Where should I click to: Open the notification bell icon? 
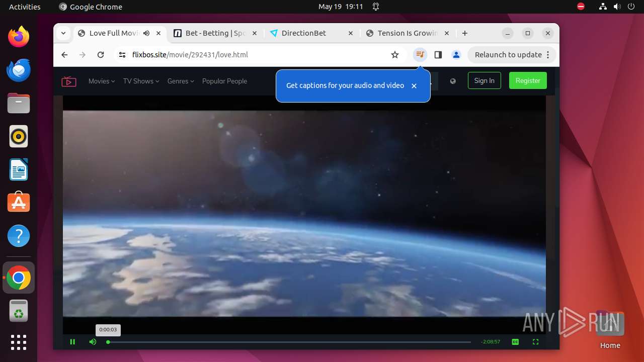(x=376, y=7)
